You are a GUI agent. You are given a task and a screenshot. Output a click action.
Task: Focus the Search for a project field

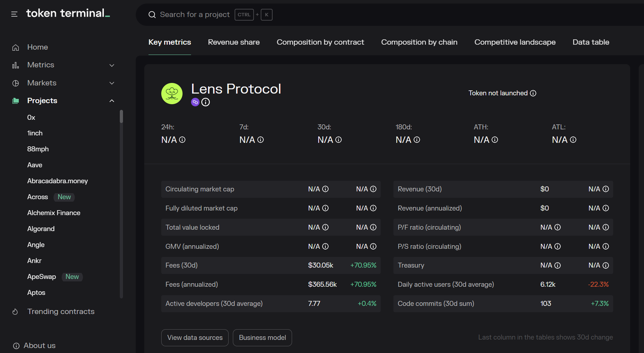(x=195, y=15)
